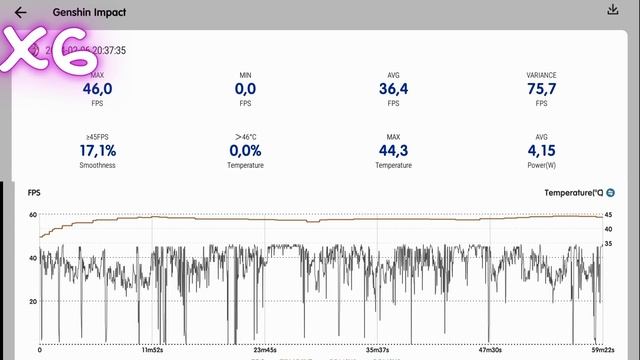Click the 23m45s time axis label

265,350
